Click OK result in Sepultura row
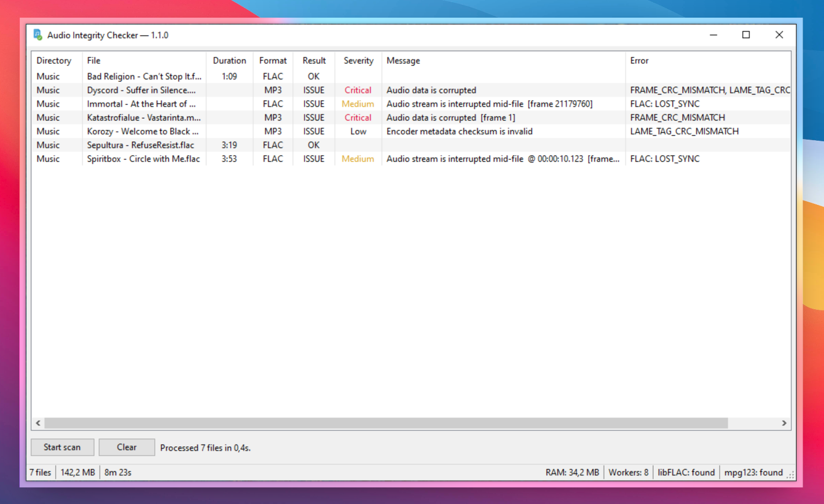This screenshot has width=824, height=504. (314, 145)
